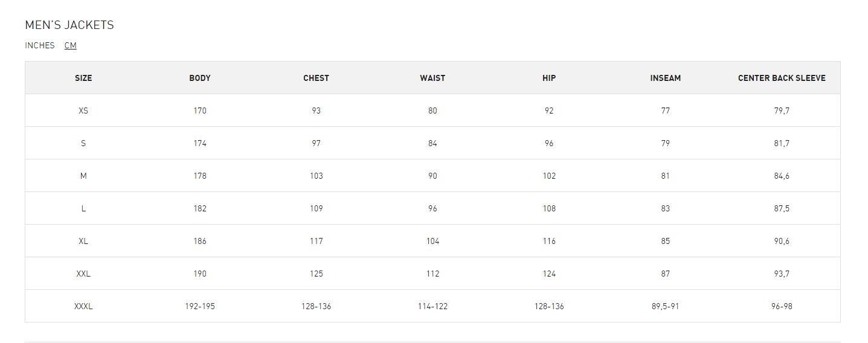Click the SIZE column header
868x343 pixels.
(x=83, y=78)
